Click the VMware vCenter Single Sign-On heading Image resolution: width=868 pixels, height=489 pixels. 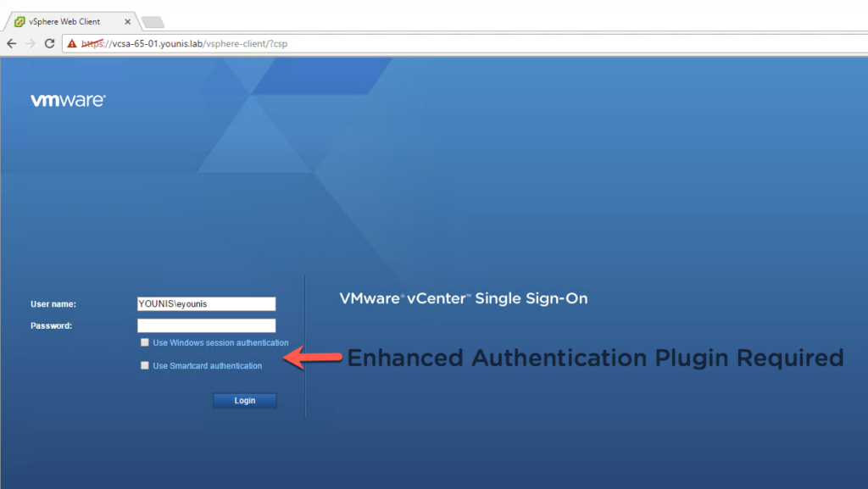pyautogui.click(x=463, y=299)
